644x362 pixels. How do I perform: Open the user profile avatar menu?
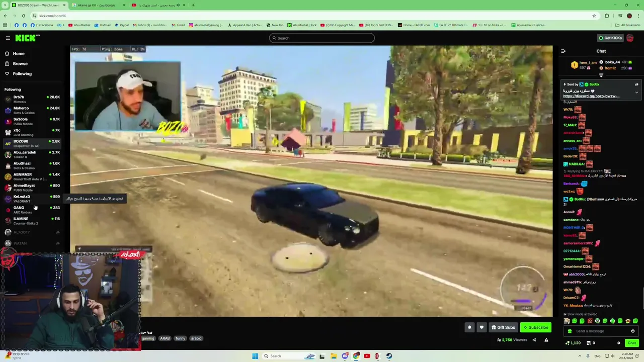630,38
